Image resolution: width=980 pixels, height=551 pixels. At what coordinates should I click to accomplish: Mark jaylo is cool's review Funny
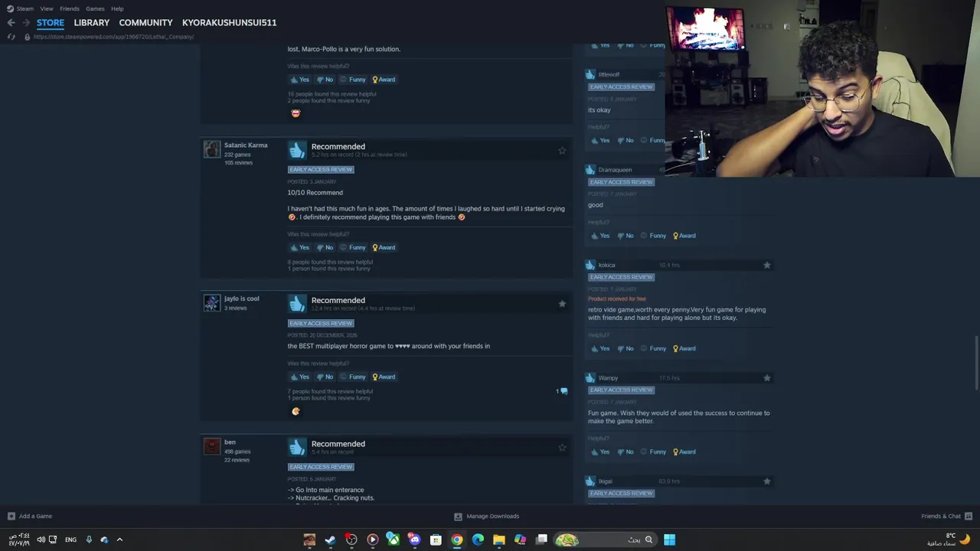point(353,377)
